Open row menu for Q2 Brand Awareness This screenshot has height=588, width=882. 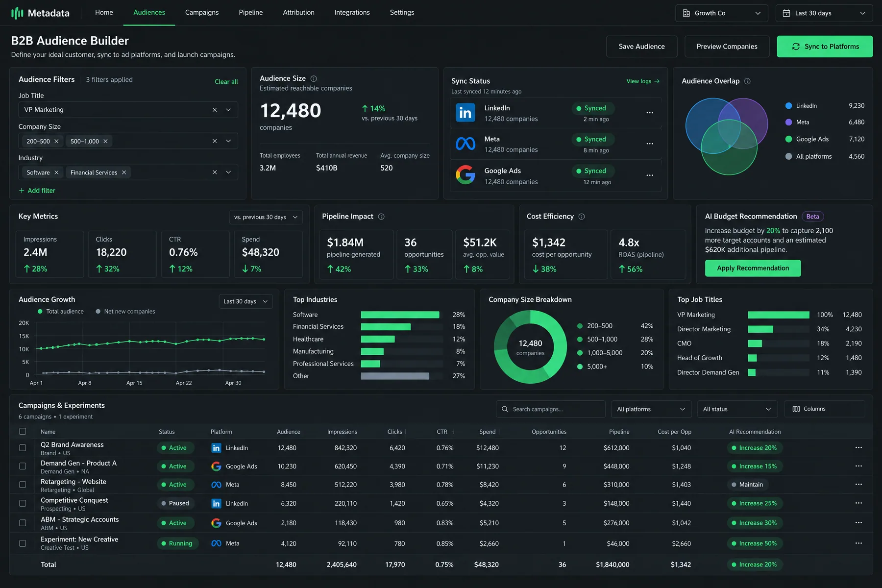858,448
